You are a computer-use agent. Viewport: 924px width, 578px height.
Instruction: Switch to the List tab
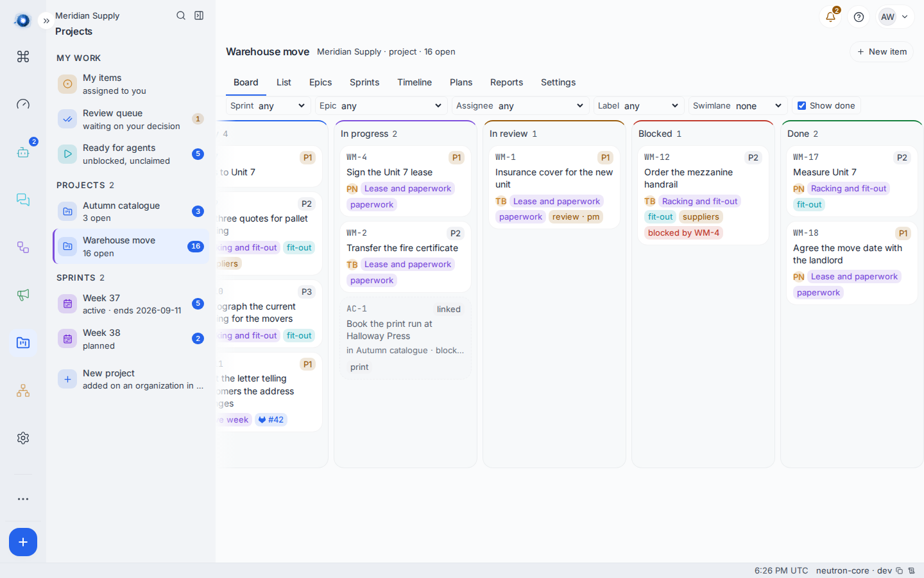click(x=284, y=82)
